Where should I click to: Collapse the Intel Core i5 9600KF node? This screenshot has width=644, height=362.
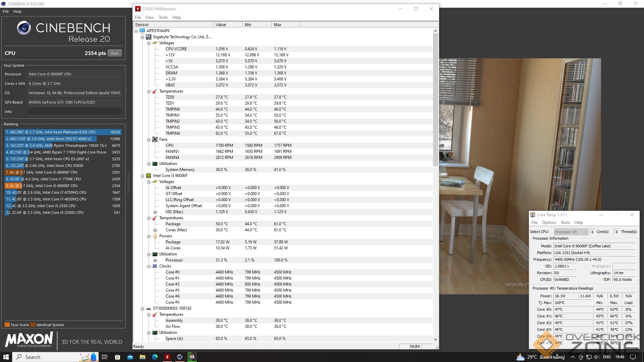[x=142, y=176]
